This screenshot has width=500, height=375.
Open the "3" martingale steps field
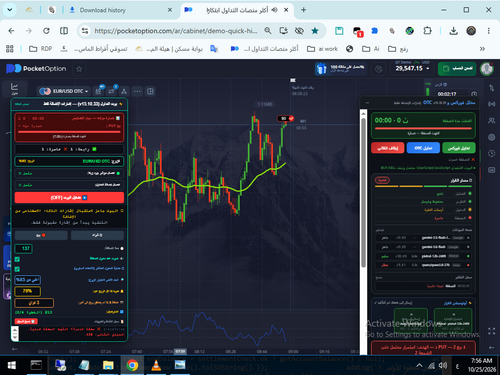tap(34, 303)
